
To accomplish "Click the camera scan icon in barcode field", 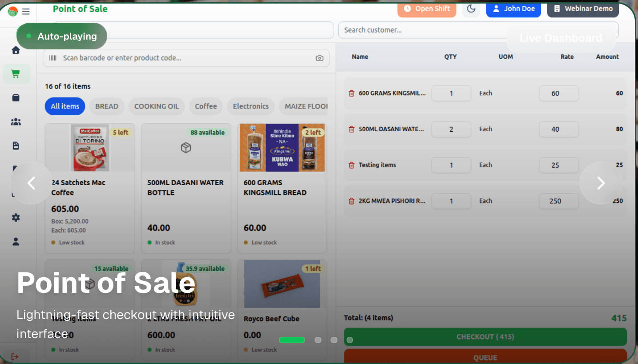I will [x=319, y=58].
